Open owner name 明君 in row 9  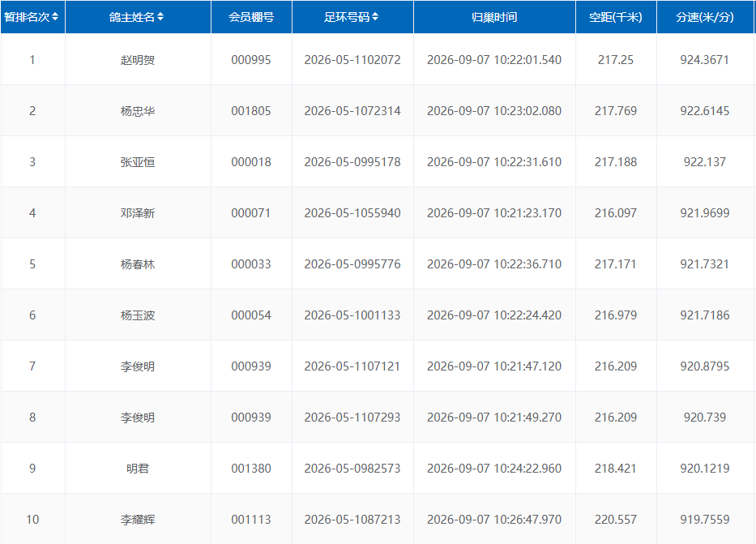click(x=138, y=469)
